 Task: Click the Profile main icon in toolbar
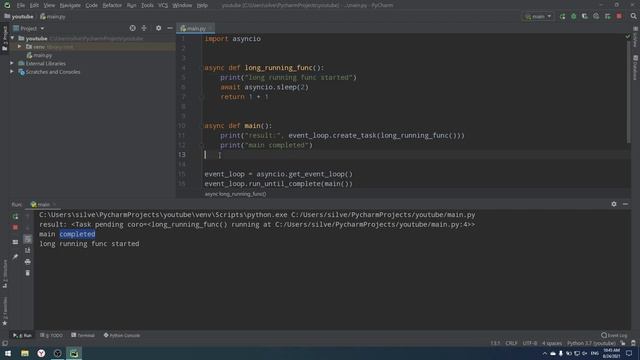(x=596, y=16)
